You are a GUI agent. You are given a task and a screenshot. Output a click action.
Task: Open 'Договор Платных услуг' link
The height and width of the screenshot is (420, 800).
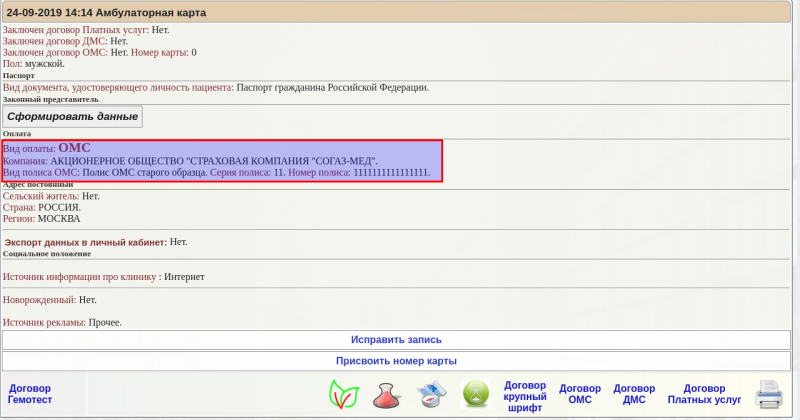click(704, 394)
